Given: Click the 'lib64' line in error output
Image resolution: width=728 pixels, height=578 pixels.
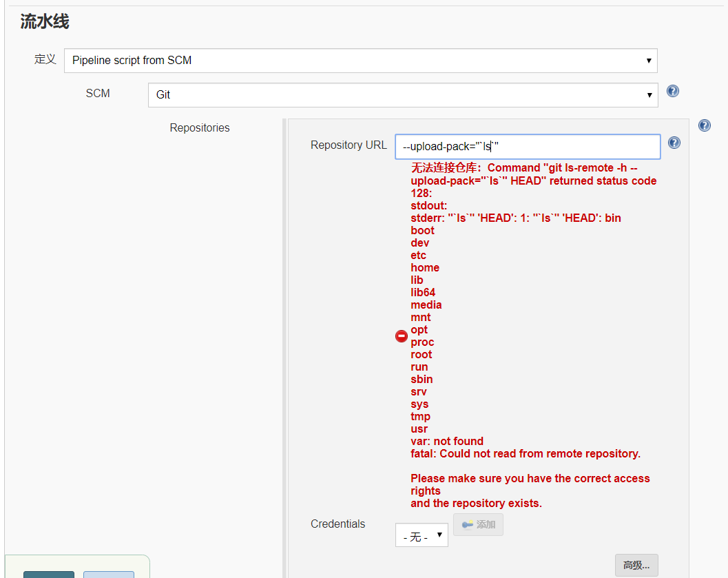Looking at the screenshot, I should coord(423,293).
